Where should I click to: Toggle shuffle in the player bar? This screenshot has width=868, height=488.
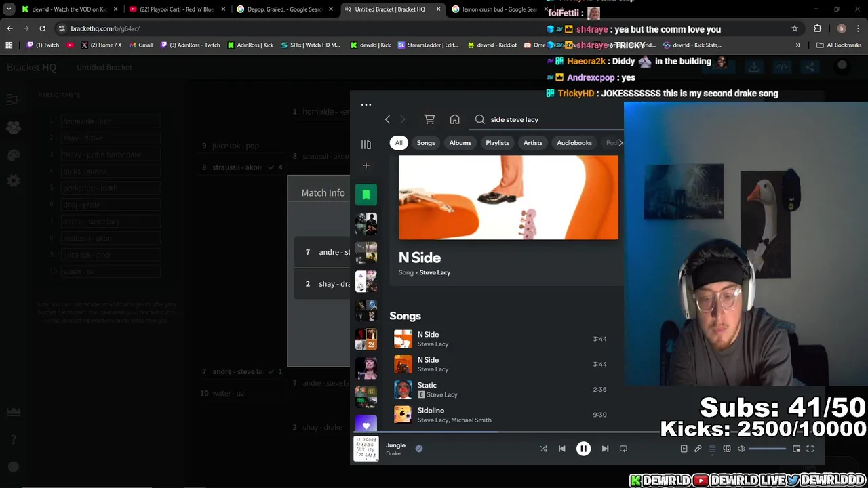click(x=543, y=449)
